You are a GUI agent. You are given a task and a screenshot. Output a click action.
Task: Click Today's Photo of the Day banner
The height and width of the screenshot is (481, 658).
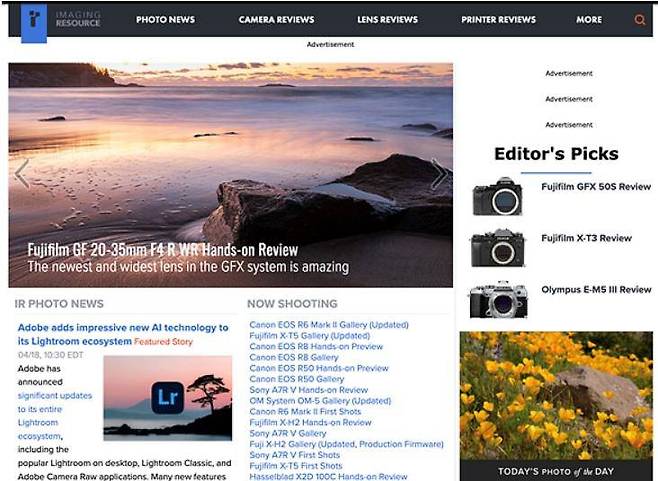click(556, 471)
